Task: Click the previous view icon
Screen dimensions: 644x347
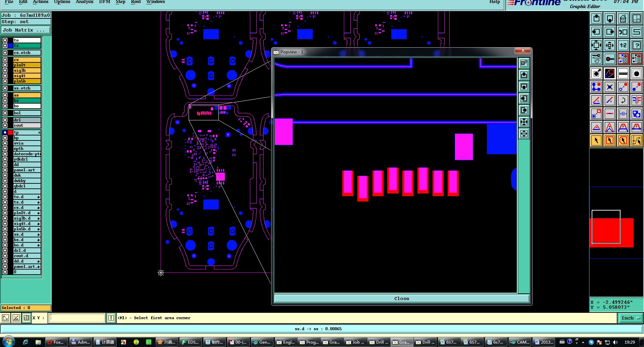Action: click(x=623, y=32)
